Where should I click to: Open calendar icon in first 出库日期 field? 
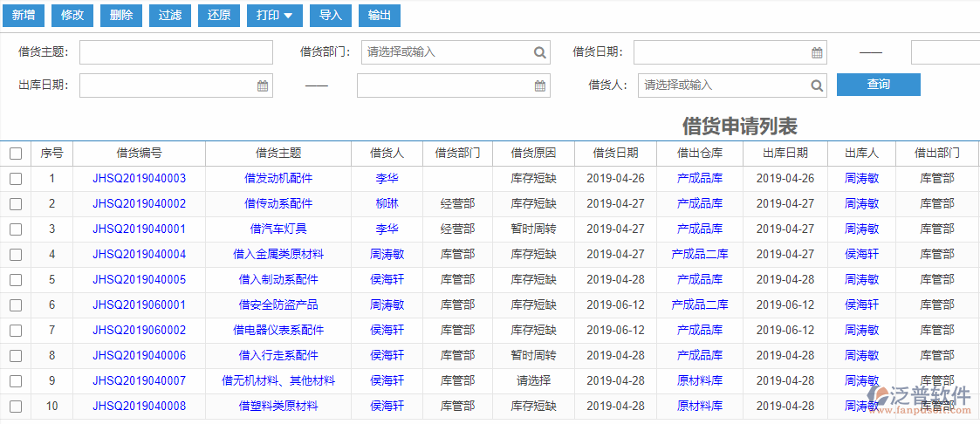(263, 86)
